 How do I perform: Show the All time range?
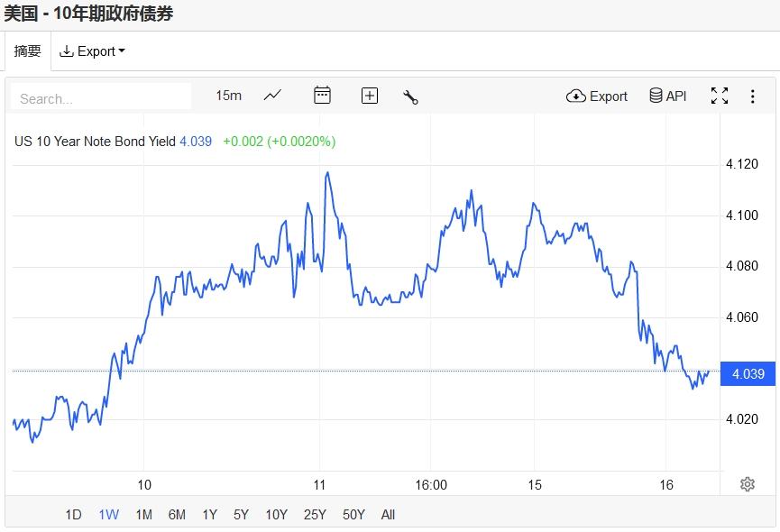pos(388,515)
